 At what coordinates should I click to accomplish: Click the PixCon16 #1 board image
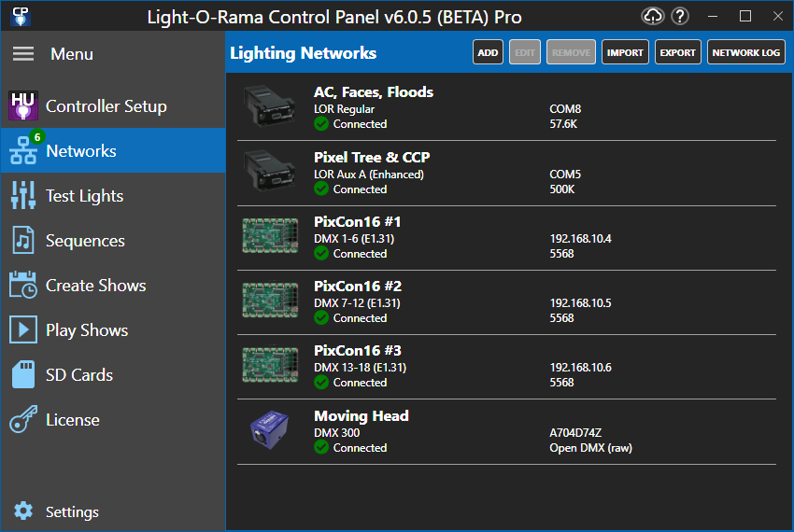[x=270, y=235]
